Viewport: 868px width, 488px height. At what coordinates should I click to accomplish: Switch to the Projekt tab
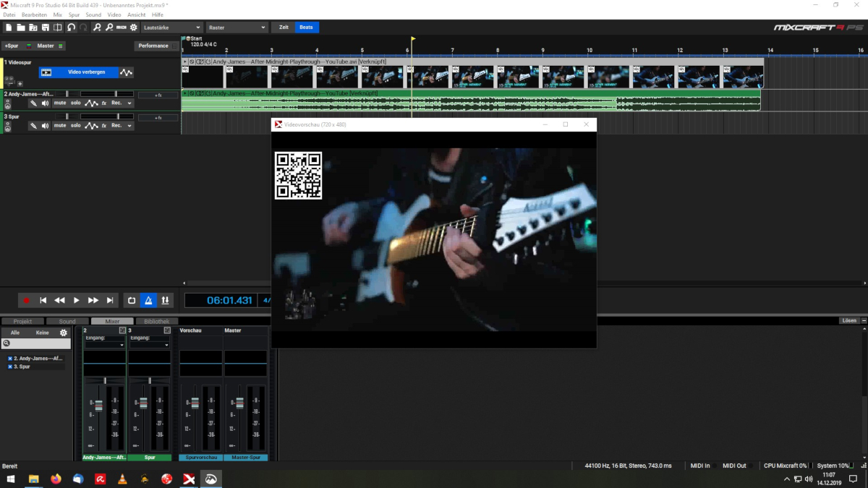click(x=22, y=321)
